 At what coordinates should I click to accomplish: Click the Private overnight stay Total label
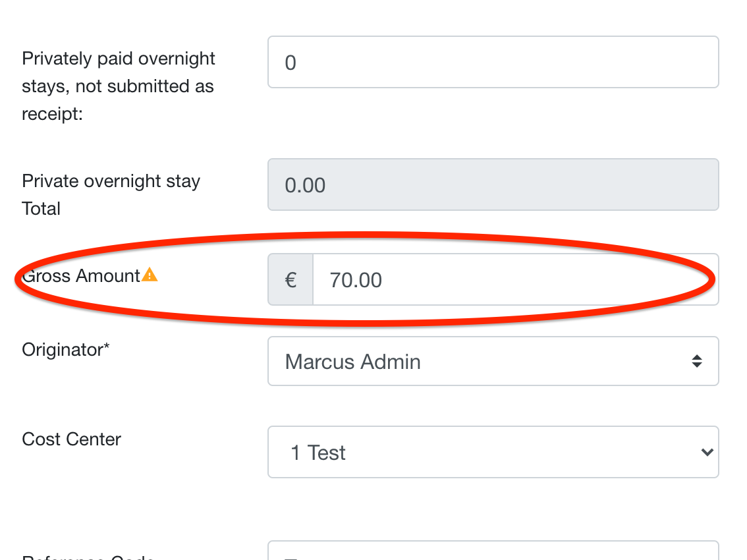(111, 194)
